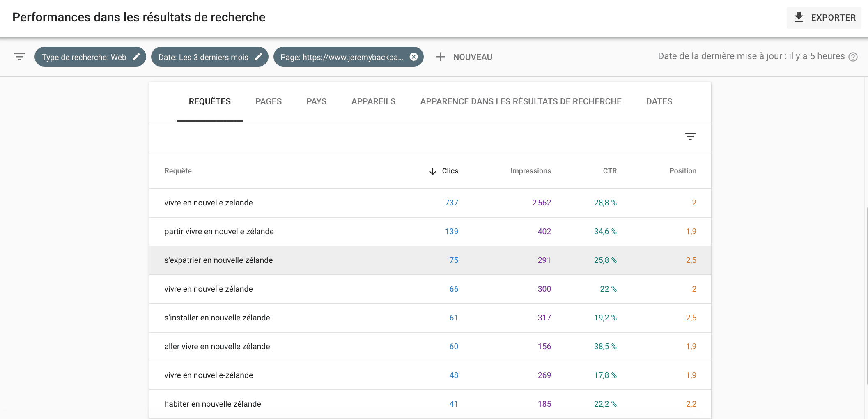Screen dimensions: 868x419
Task: Edit the Type de recherche pencil icon
Action: click(x=136, y=57)
